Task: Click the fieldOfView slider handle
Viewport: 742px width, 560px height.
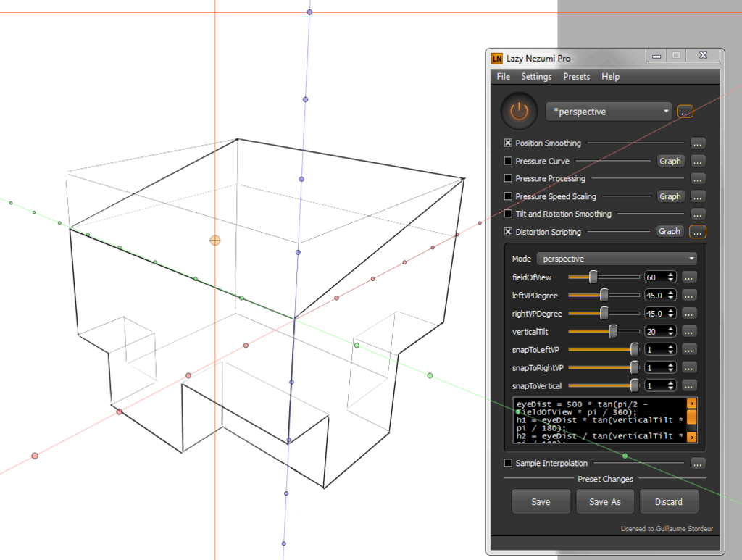Action: point(593,277)
